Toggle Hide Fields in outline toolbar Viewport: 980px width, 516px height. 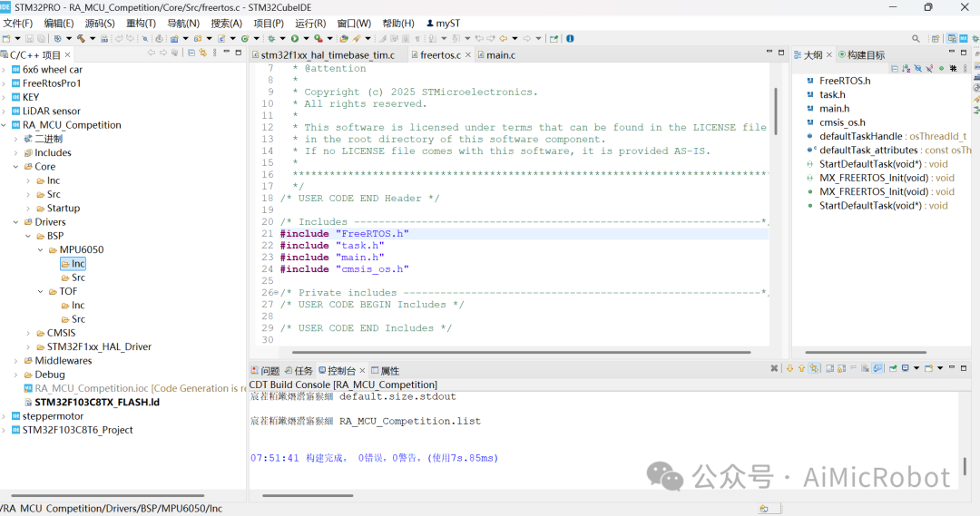[918, 68]
